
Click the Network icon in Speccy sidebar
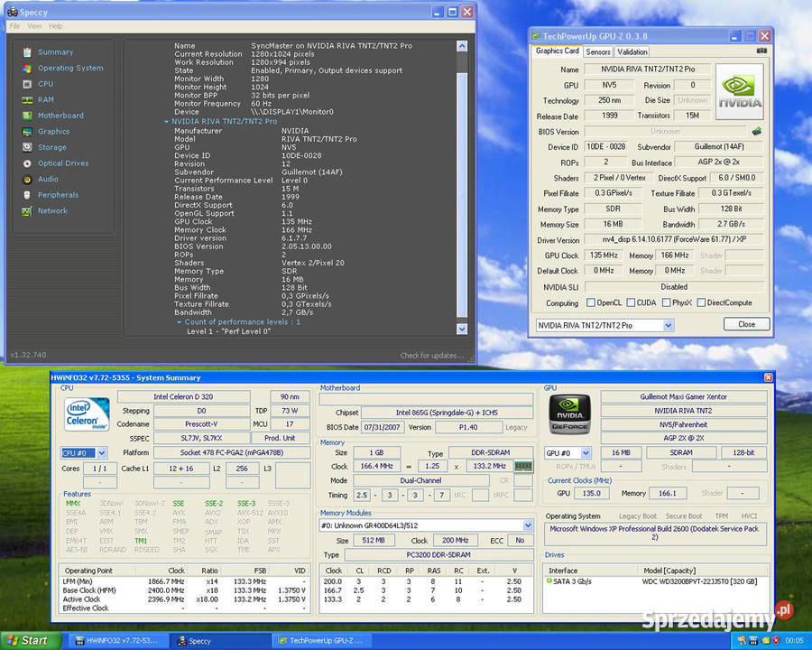(27, 211)
